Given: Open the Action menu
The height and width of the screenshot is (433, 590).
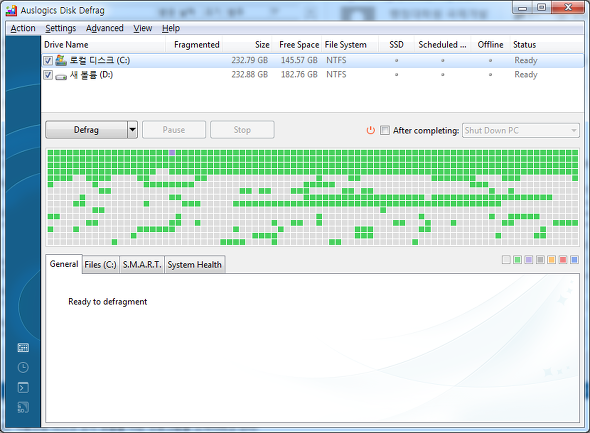Looking at the screenshot, I should tap(23, 28).
